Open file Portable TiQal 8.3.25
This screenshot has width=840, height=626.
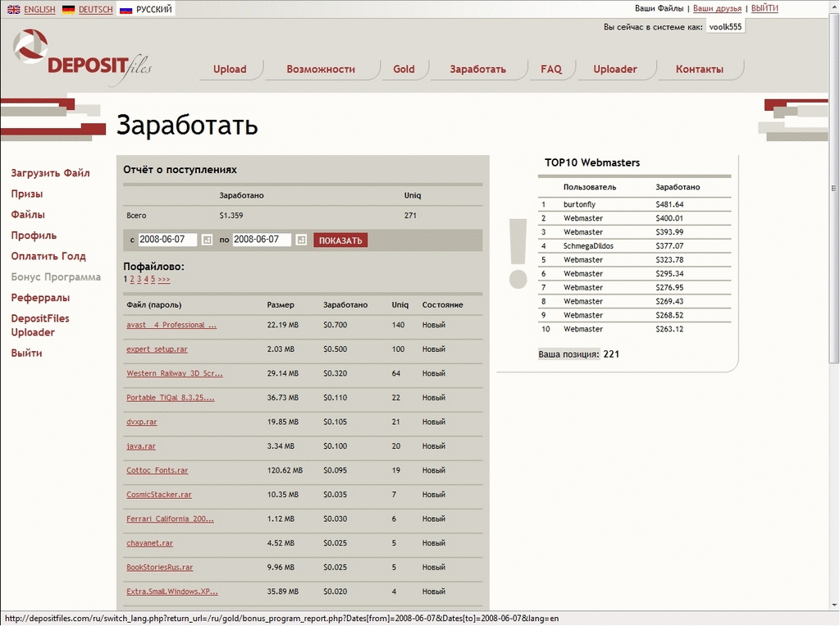pos(171,398)
